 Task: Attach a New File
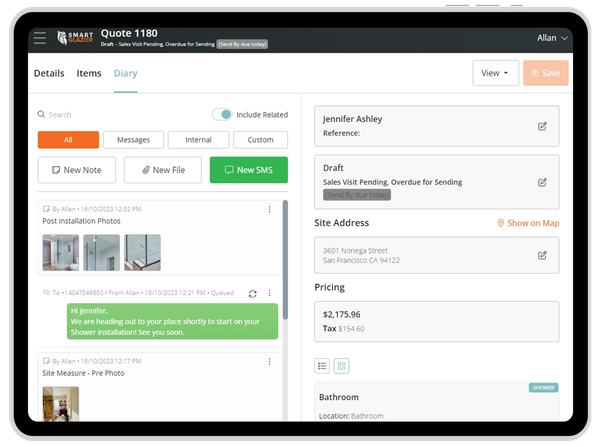tap(163, 170)
